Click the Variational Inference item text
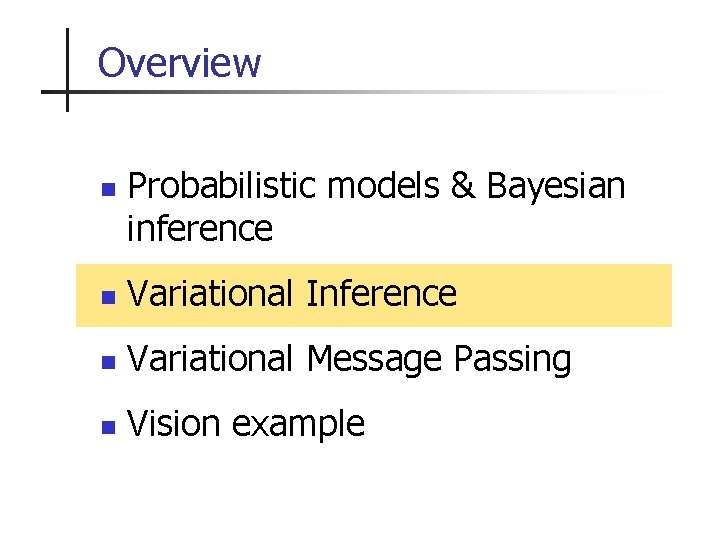The image size is (720, 540). [x=292, y=294]
